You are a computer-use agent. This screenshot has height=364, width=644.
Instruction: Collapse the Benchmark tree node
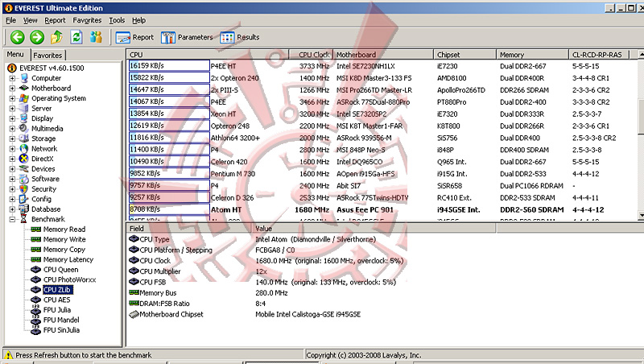(12, 219)
